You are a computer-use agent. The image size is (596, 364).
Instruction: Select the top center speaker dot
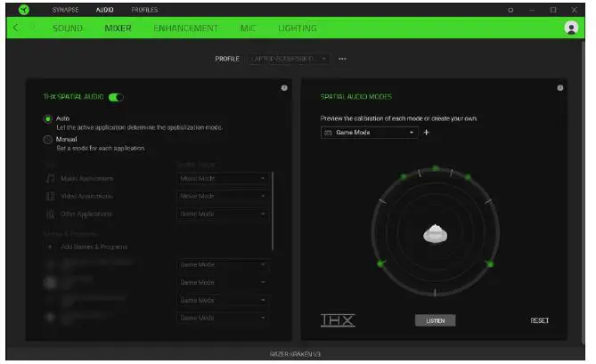[x=436, y=168]
